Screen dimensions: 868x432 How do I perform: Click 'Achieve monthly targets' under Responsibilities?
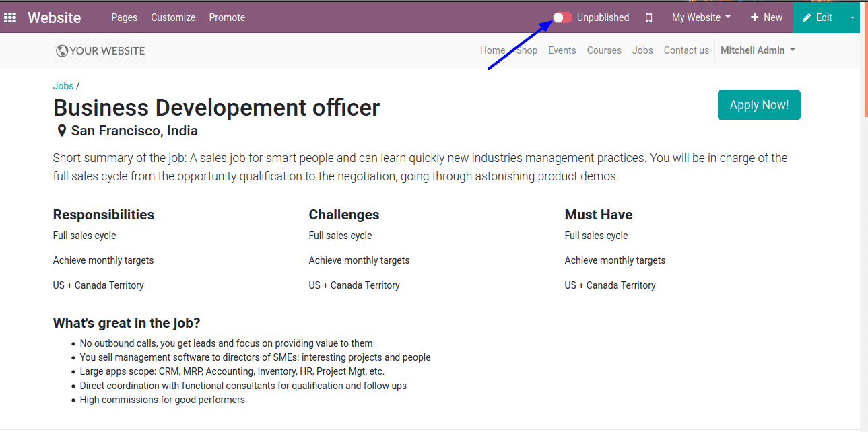pos(103,260)
